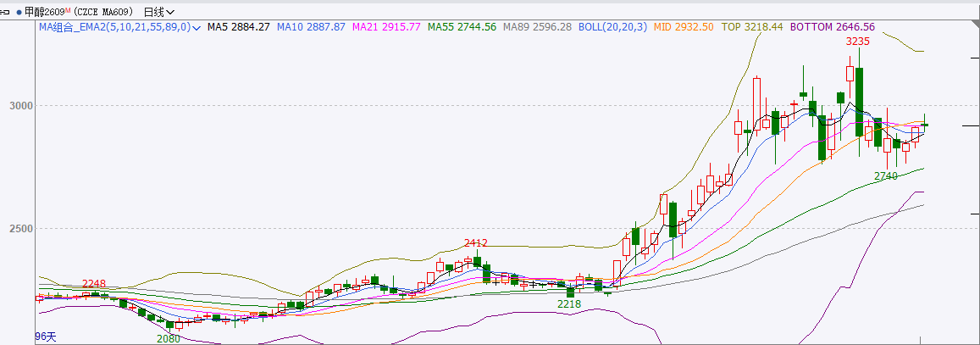Click the TOP 3218.44 Bollinger legend
Viewport: 980px width, 345px height.
click(752, 28)
